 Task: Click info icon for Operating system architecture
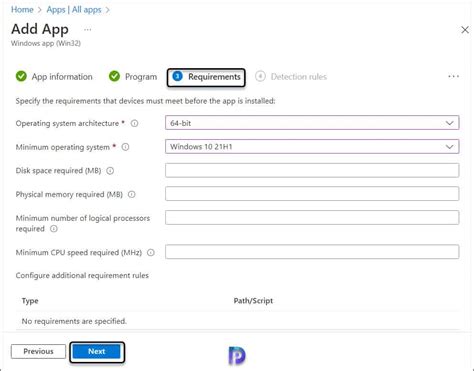tap(134, 124)
